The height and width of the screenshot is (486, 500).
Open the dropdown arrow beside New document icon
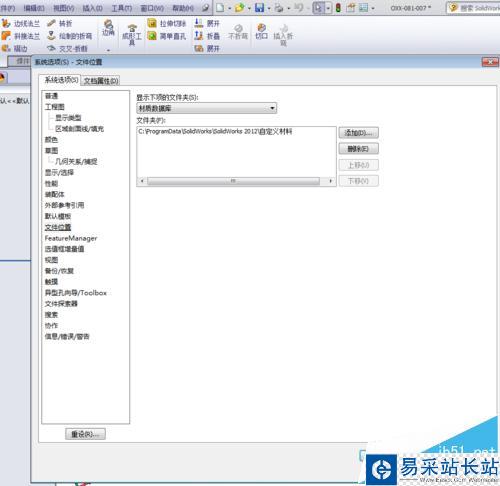(x=229, y=8)
